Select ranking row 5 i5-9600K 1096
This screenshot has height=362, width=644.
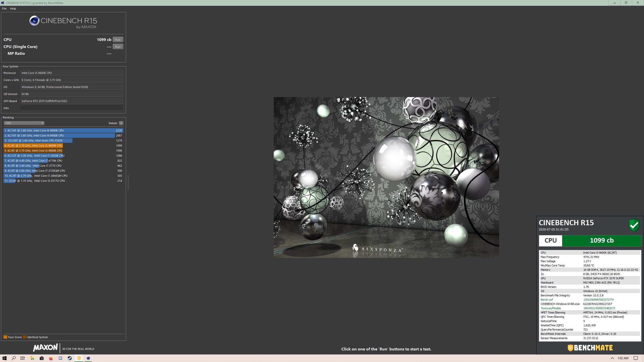(x=63, y=151)
